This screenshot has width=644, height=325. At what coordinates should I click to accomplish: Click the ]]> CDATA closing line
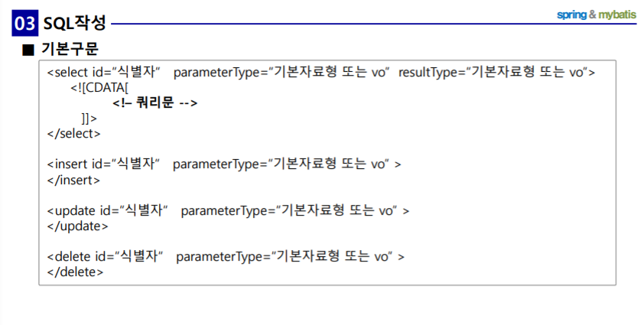[89, 119]
